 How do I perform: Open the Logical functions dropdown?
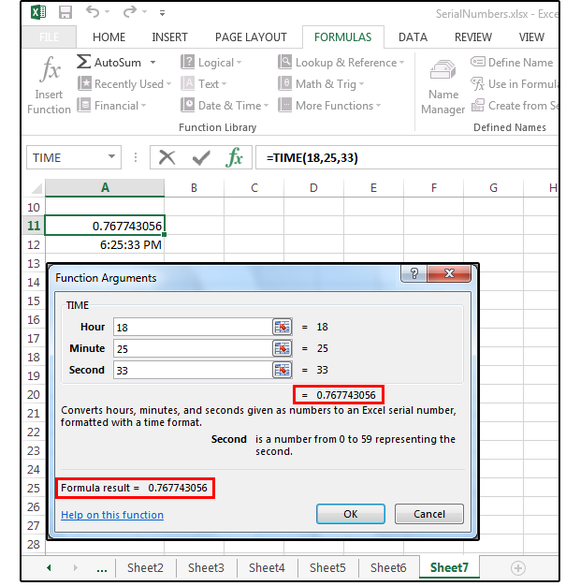pyautogui.click(x=211, y=62)
